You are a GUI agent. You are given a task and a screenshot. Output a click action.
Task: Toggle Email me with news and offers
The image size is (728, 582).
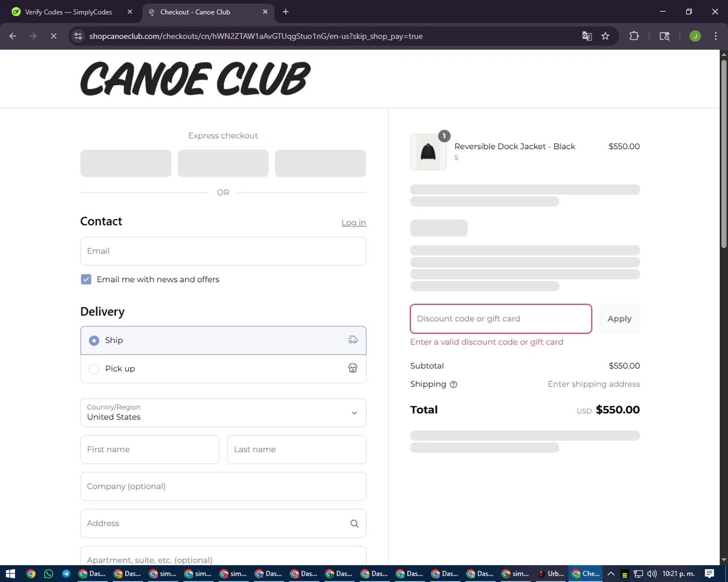coord(86,279)
